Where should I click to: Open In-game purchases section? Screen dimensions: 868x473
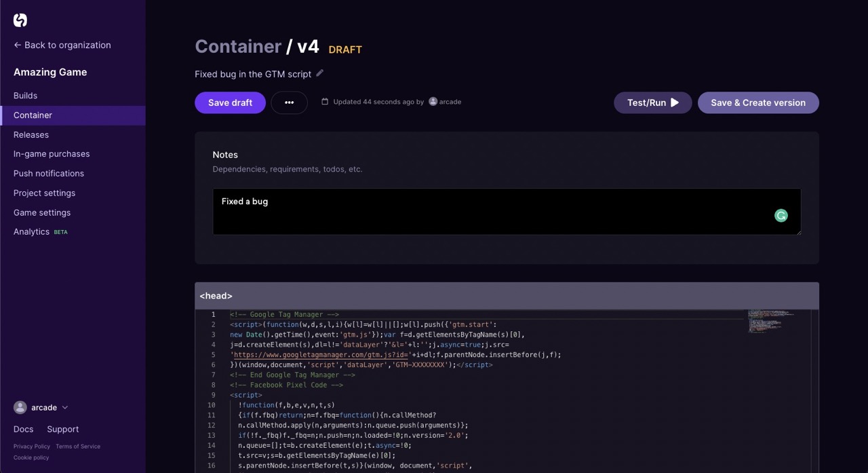[x=52, y=154]
